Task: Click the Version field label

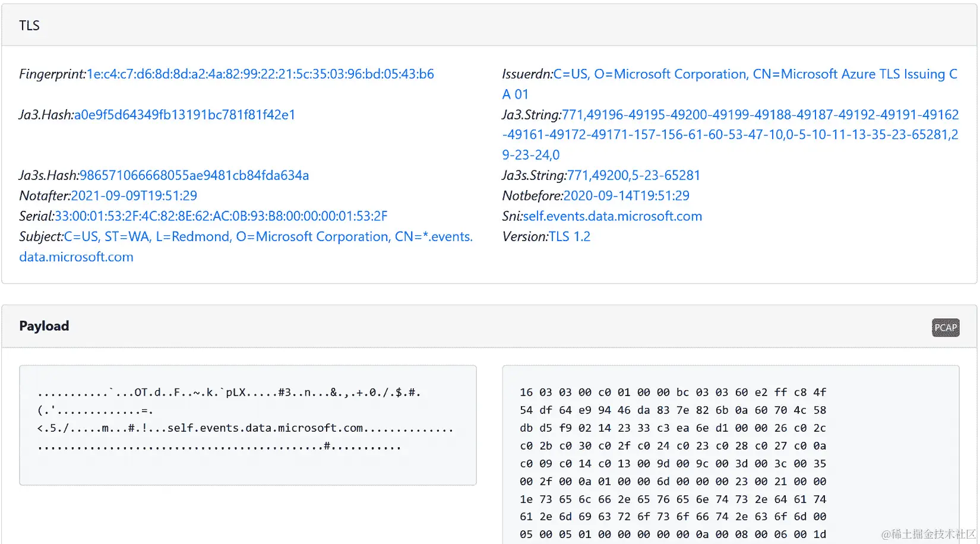Action: tap(525, 236)
